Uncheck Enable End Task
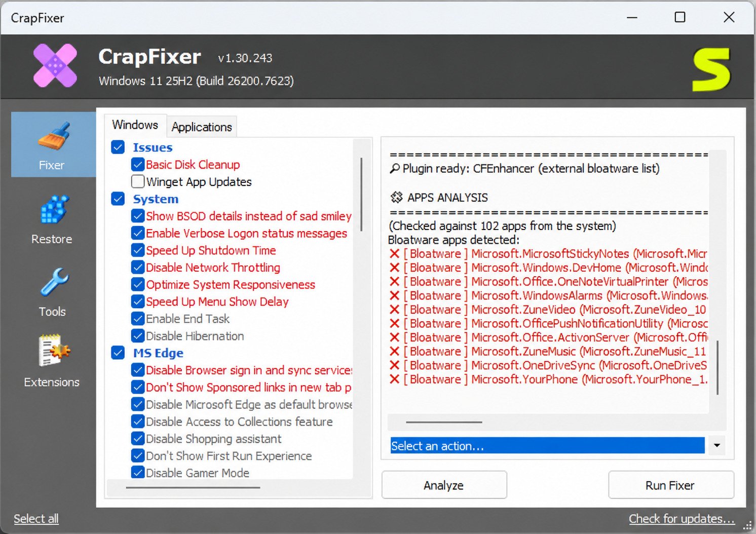This screenshot has height=534, width=756. tap(137, 319)
